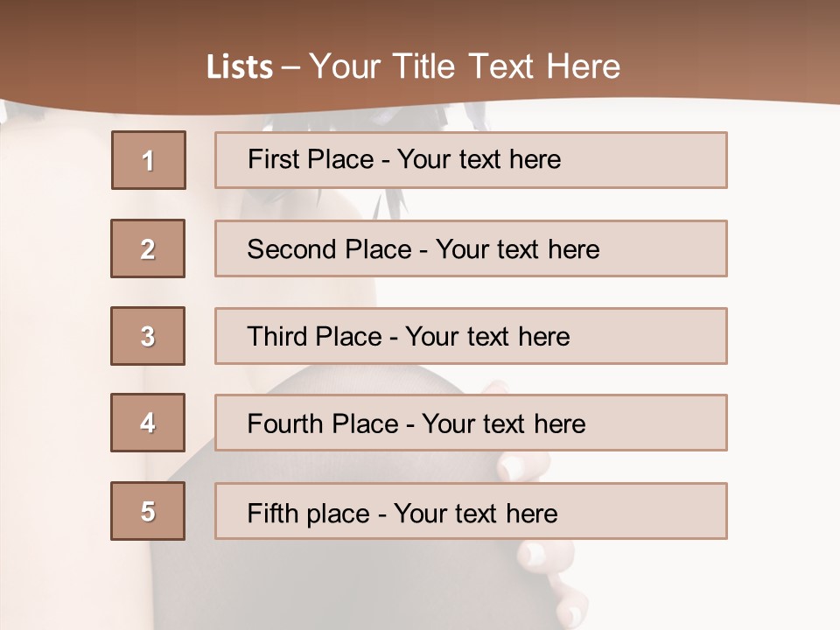
Task: Click the number 3 square
Action: (148, 336)
